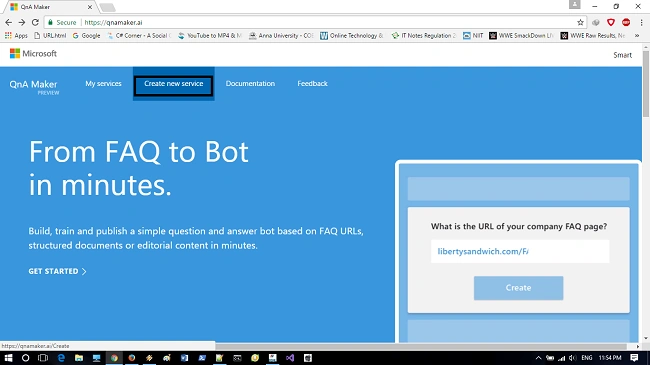Open the WWE Raw Results bookmark

point(593,36)
